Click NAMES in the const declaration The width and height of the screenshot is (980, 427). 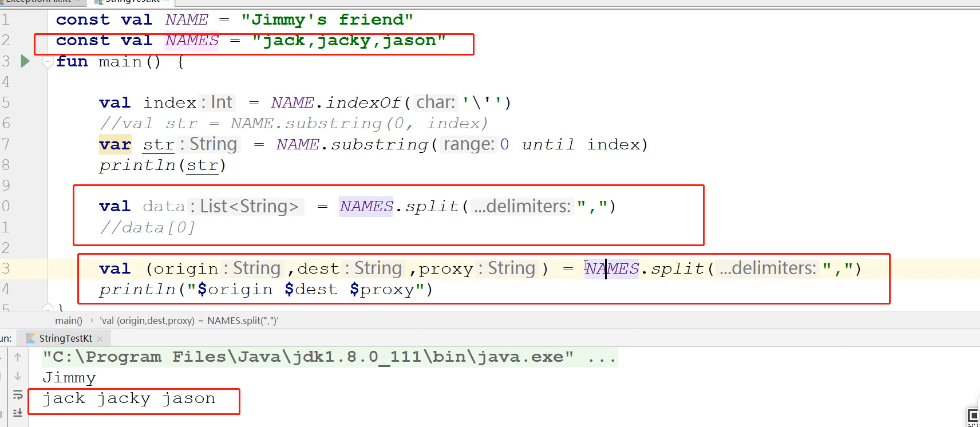[192, 41]
